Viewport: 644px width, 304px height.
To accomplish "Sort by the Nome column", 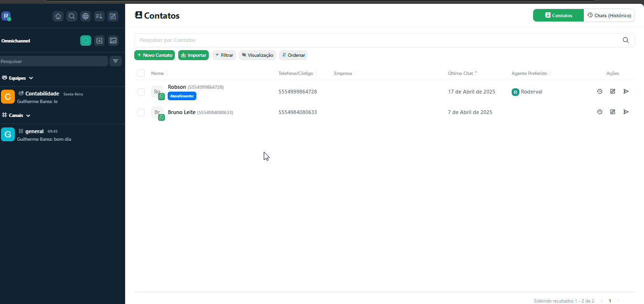I will pyautogui.click(x=160, y=73).
